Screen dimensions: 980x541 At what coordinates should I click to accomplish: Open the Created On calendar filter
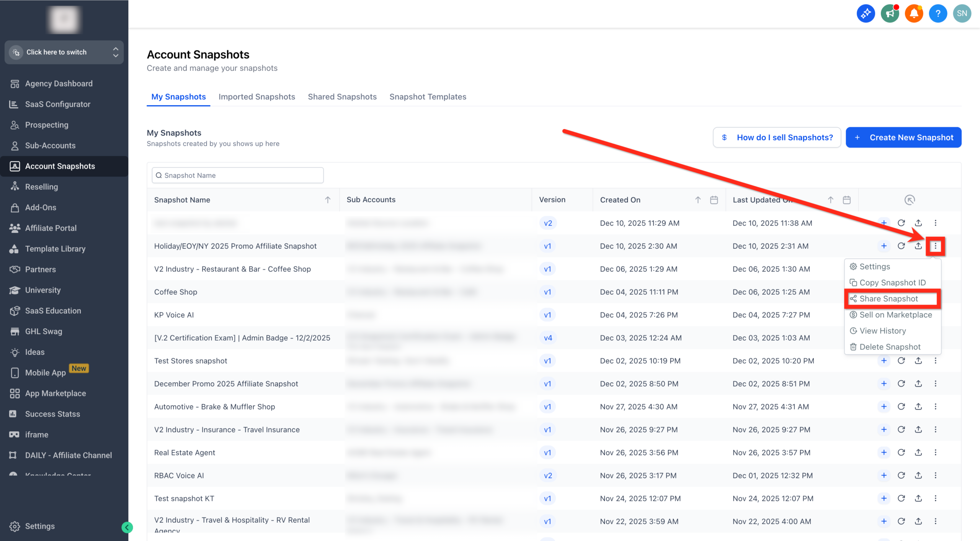point(714,200)
